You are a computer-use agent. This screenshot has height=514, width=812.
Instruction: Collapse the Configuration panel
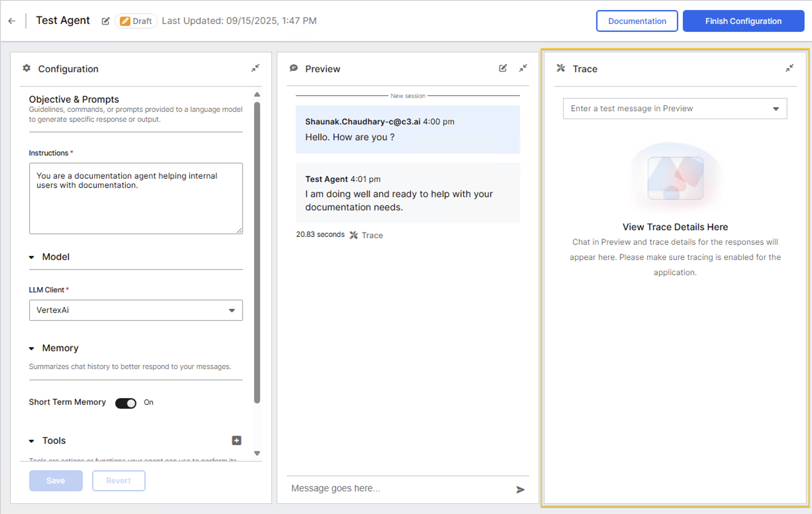[x=255, y=68]
